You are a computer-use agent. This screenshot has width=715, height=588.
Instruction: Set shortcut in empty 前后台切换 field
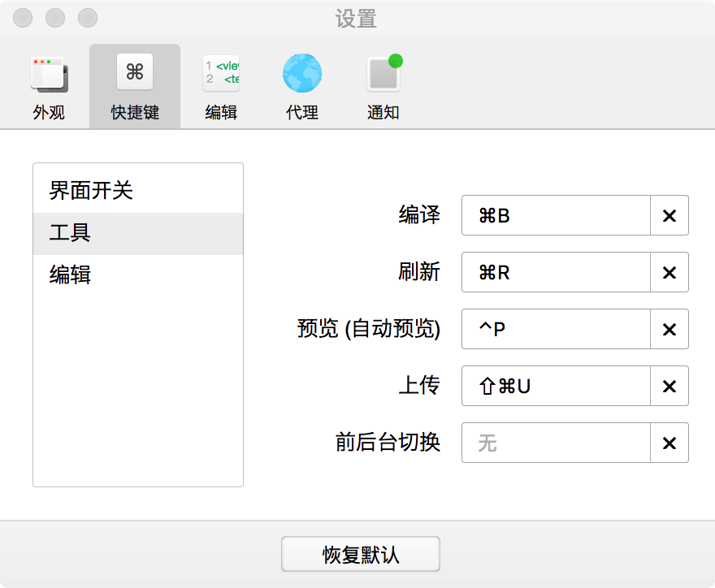point(556,443)
